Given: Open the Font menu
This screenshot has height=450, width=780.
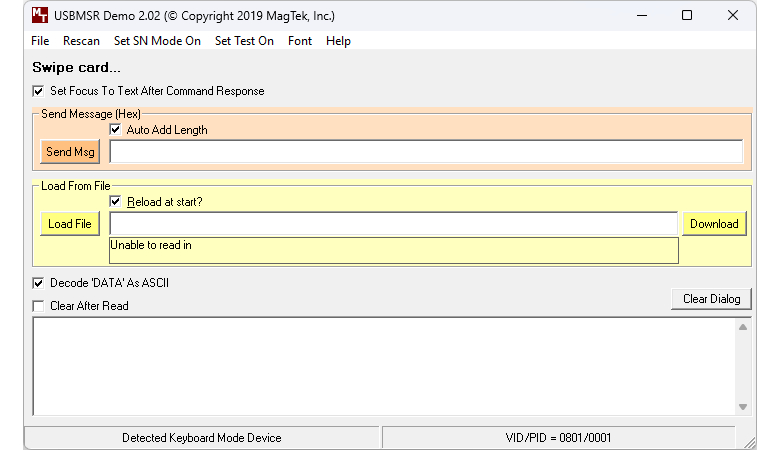Looking at the screenshot, I should pyautogui.click(x=299, y=41).
